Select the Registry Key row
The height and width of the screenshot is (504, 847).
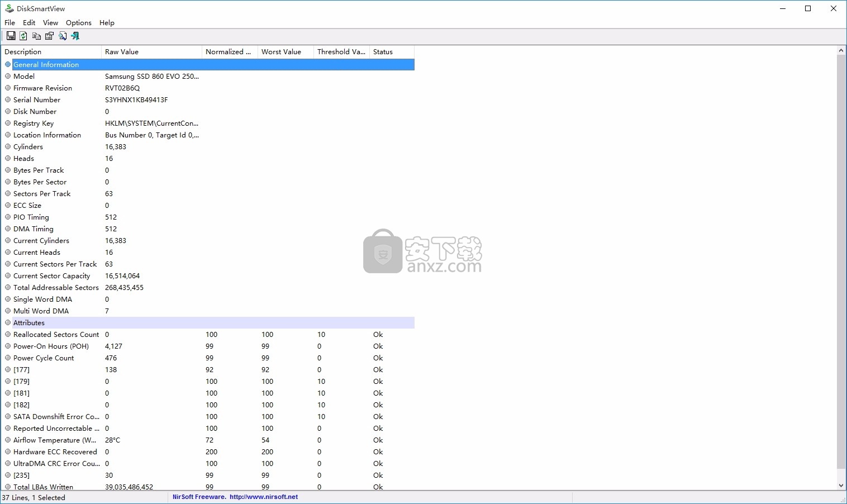pos(208,123)
